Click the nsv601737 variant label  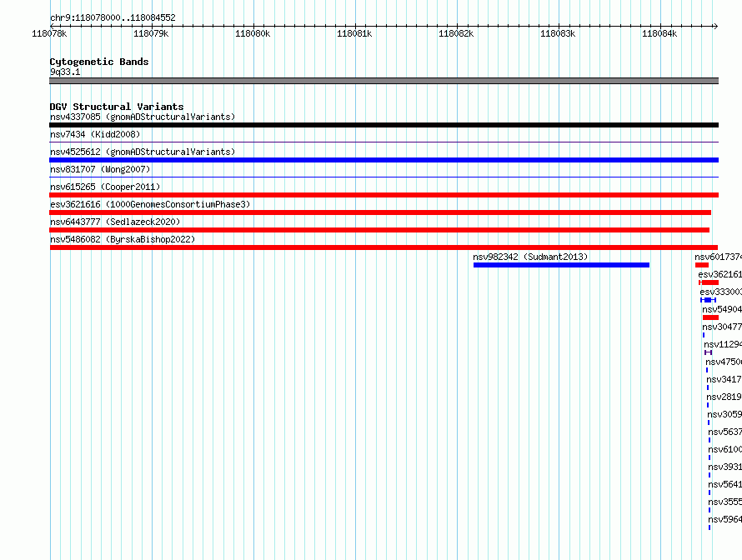[719, 257]
